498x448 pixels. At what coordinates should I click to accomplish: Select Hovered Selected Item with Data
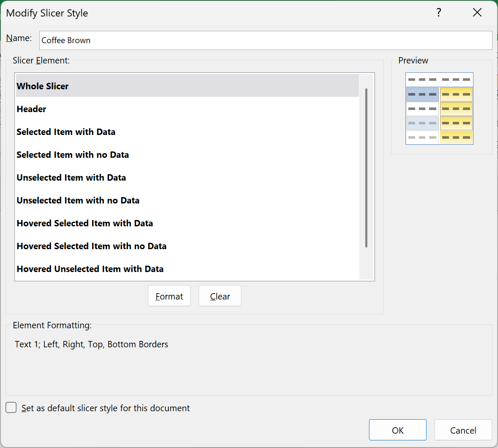[187, 223]
